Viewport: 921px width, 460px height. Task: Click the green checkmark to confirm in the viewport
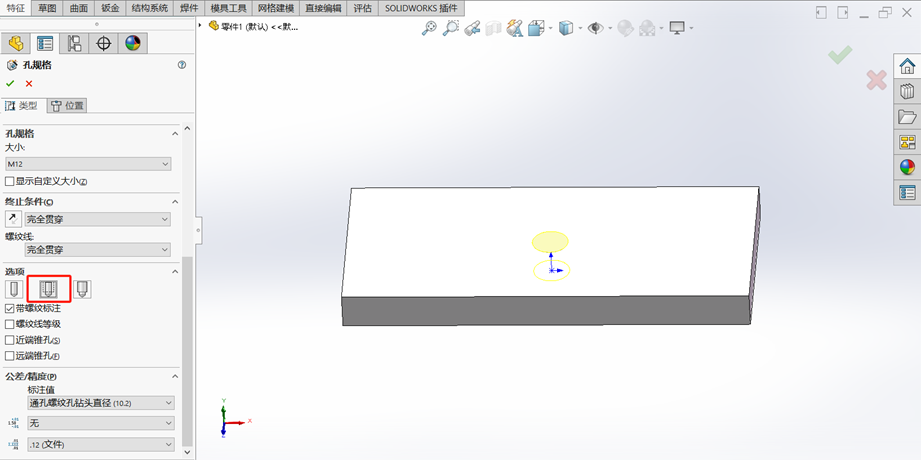840,55
